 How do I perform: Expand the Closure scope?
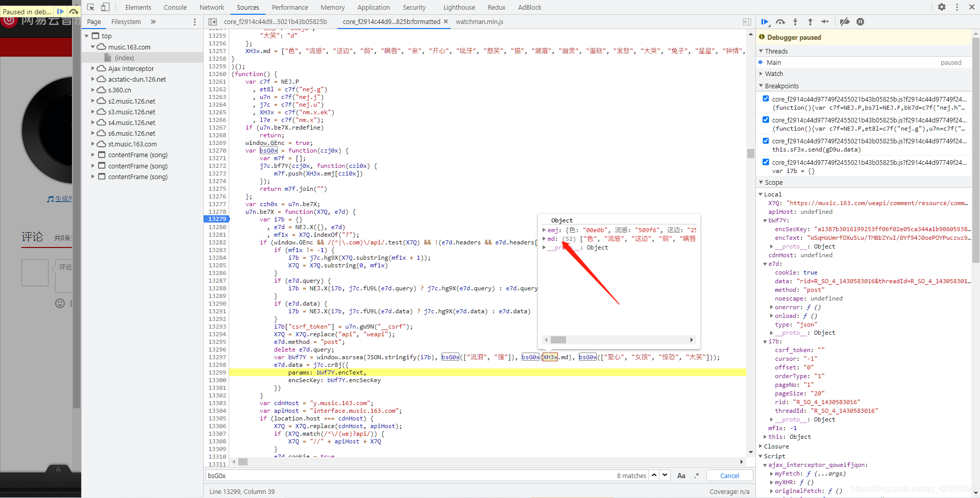761,446
